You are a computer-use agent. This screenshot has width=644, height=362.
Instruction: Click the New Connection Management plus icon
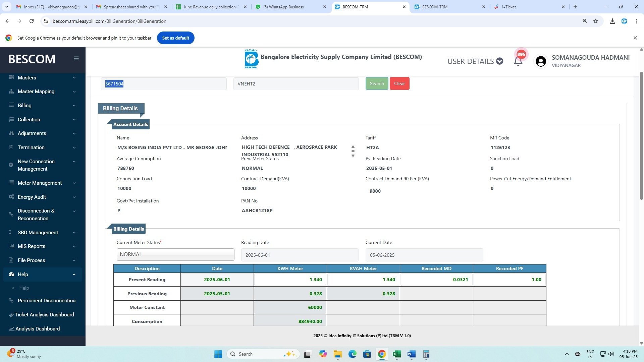11,165
